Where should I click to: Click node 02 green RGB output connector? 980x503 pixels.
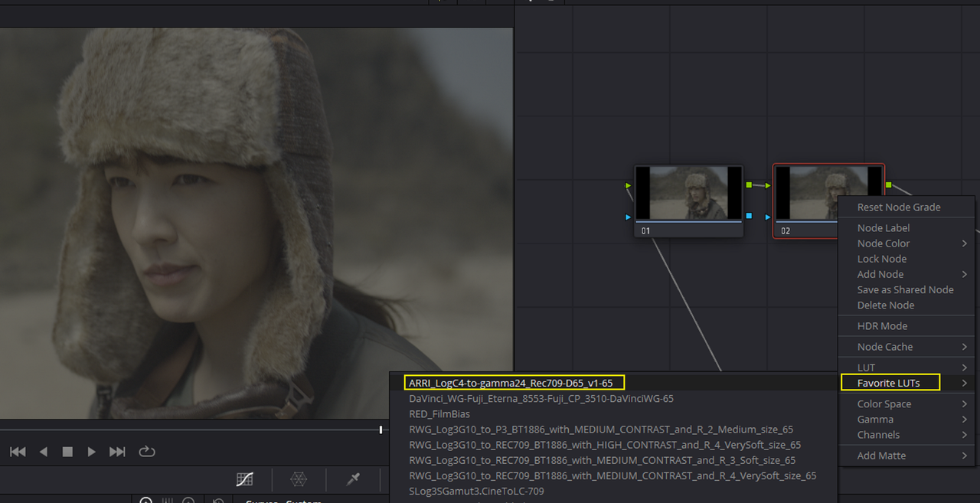tap(888, 185)
